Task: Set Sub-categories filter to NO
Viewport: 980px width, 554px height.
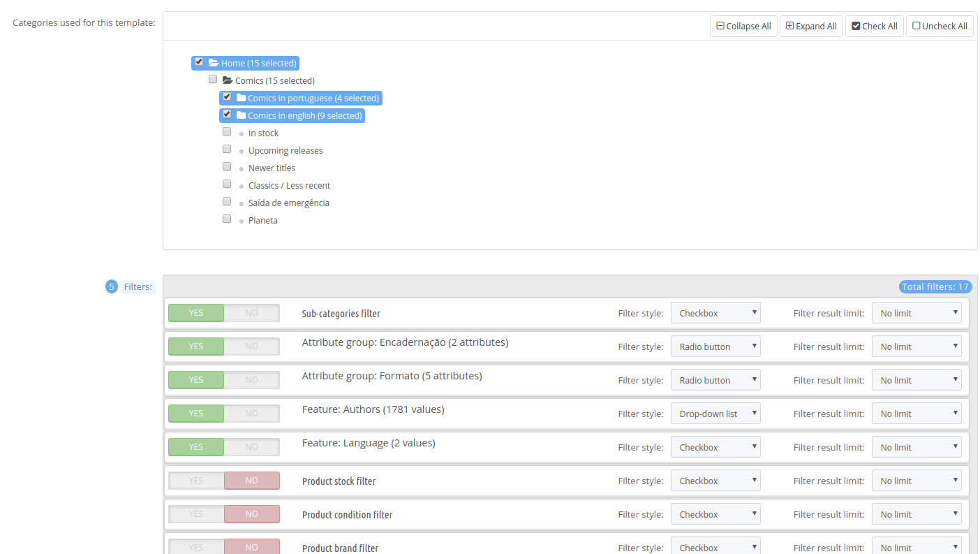Action: (252, 313)
